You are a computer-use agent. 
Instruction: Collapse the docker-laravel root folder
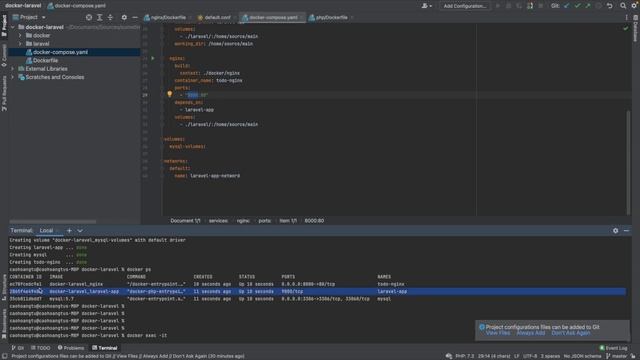(x=13, y=27)
